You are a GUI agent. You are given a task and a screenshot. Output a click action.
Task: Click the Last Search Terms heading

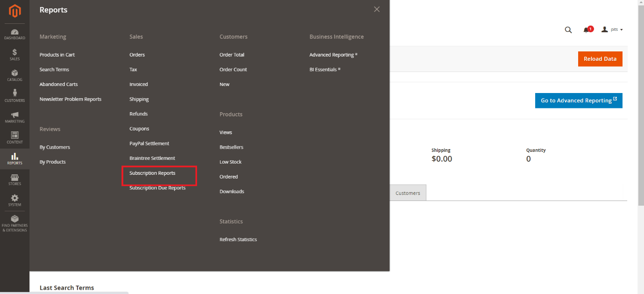pos(67,288)
